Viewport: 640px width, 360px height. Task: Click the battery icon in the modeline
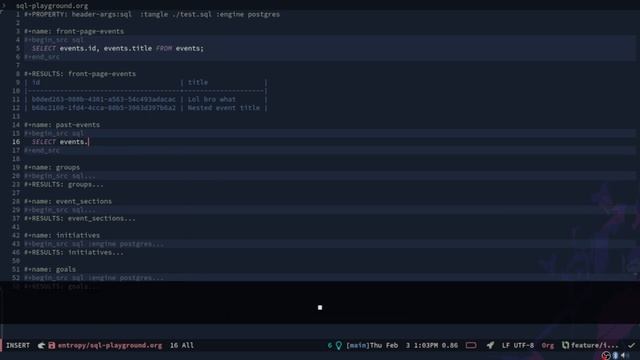tap(471, 345)
